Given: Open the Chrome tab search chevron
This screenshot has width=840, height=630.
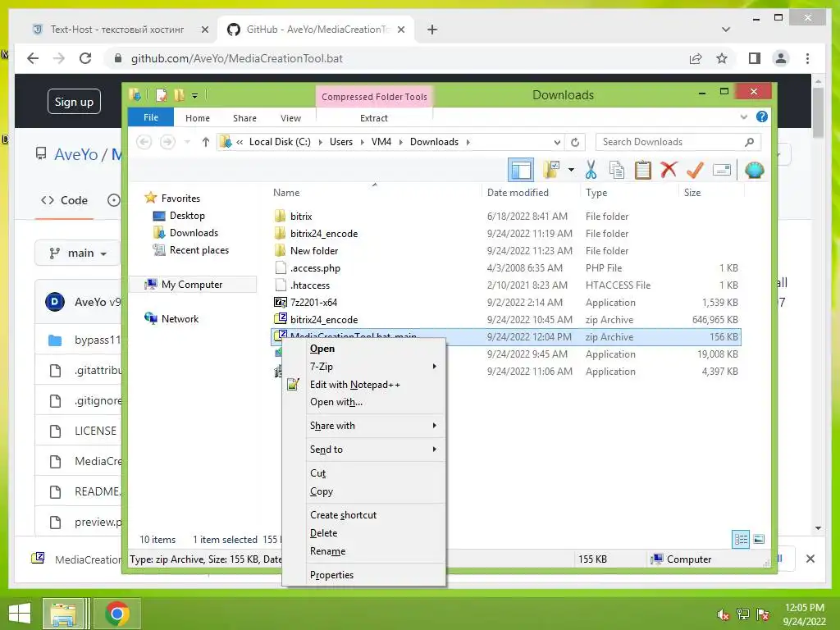Looking at the screenshot, I should tap(726, 30).
